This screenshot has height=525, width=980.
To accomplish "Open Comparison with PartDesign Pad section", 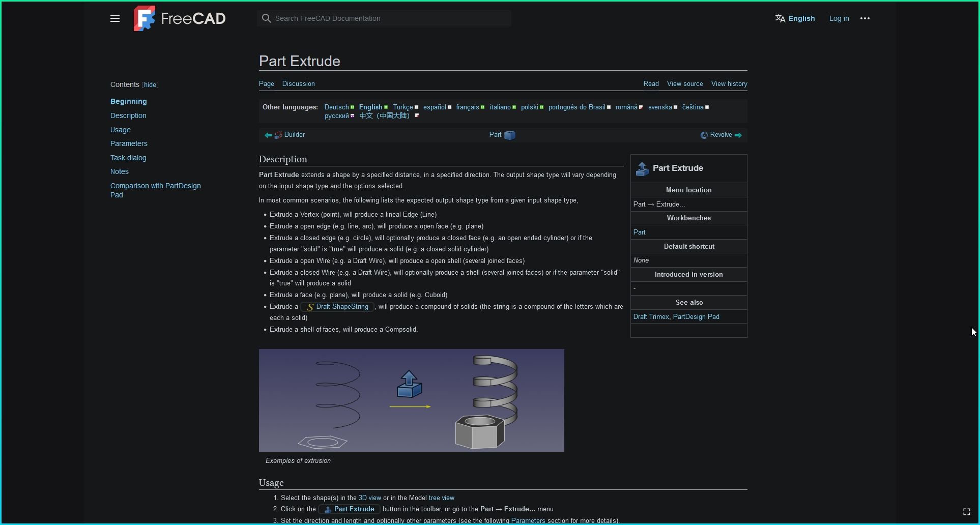I will (156, 190).
